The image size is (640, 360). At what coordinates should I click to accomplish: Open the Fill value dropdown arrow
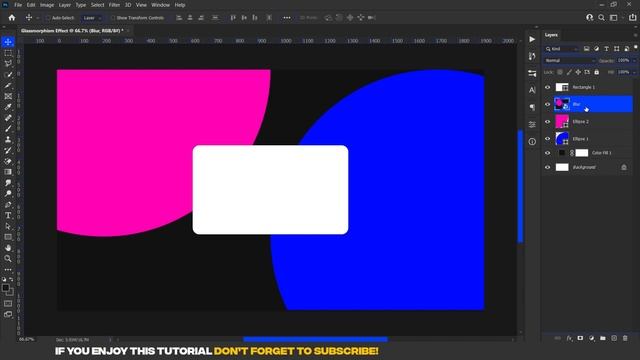pyautogui.click(x=634, y=72)
